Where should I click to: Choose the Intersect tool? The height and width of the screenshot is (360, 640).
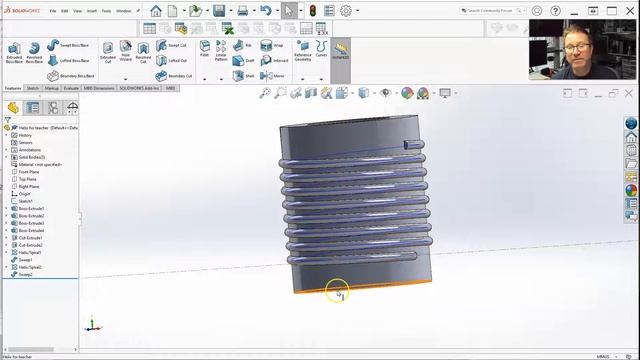274,60
